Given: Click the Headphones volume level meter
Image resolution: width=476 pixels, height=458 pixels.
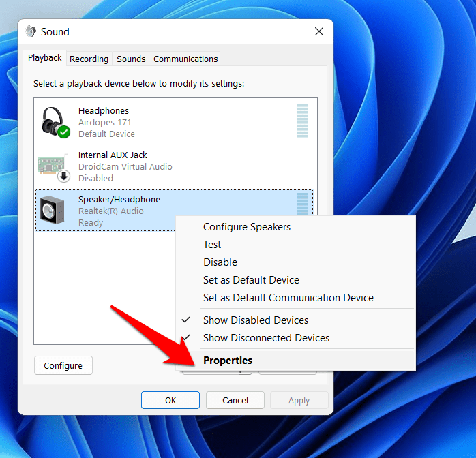Looking at the screenshot, I should [302, 121].
